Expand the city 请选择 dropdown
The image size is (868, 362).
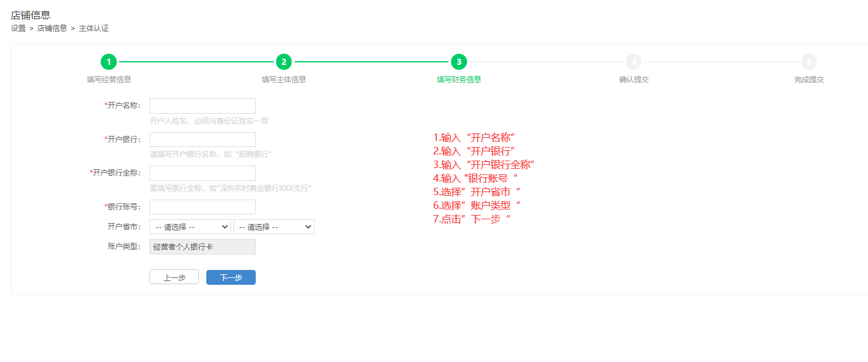pos(274,227)
